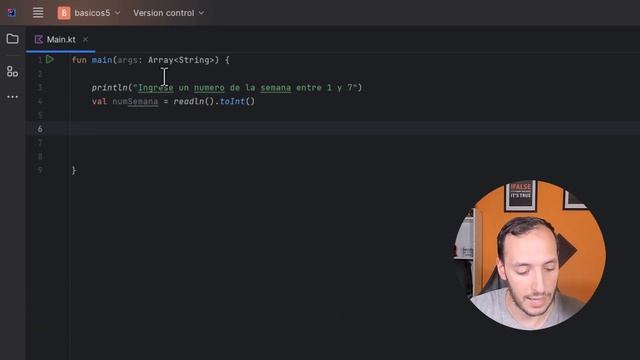Show more tool windows ellipsis
This screenshot has height=360, width=640.
click(13, 97)
